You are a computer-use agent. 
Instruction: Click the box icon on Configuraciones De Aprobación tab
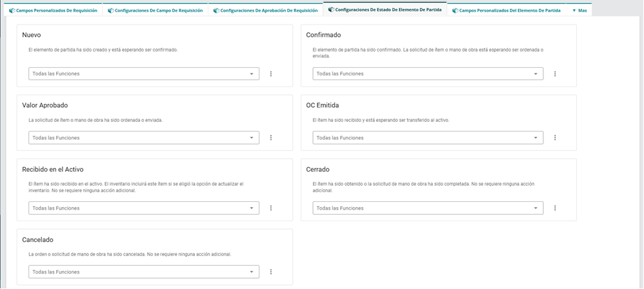click(x=216, y=10)
